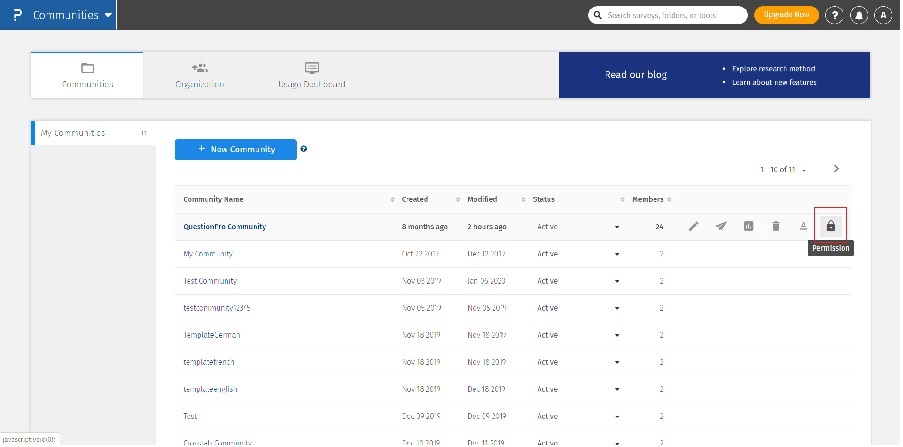The image size is (903, 447).
Task: Open the notifications bell icon
Action: pos(859,15)
